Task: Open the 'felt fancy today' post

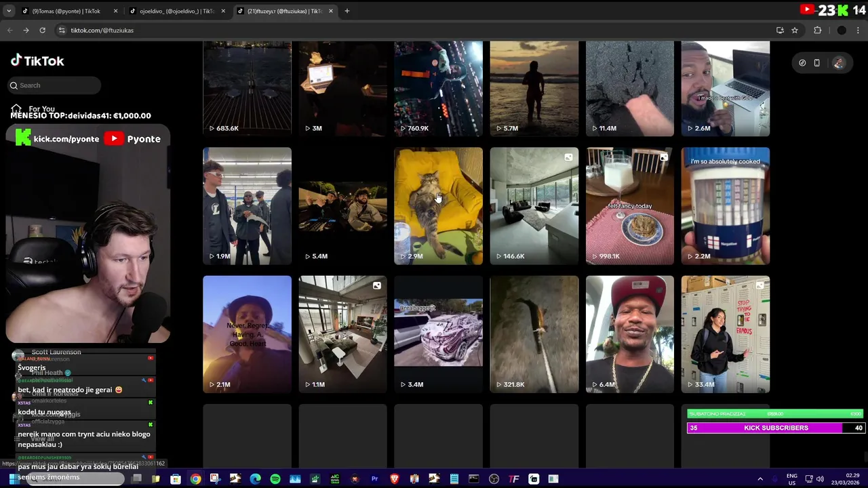Action: (629, 205)
